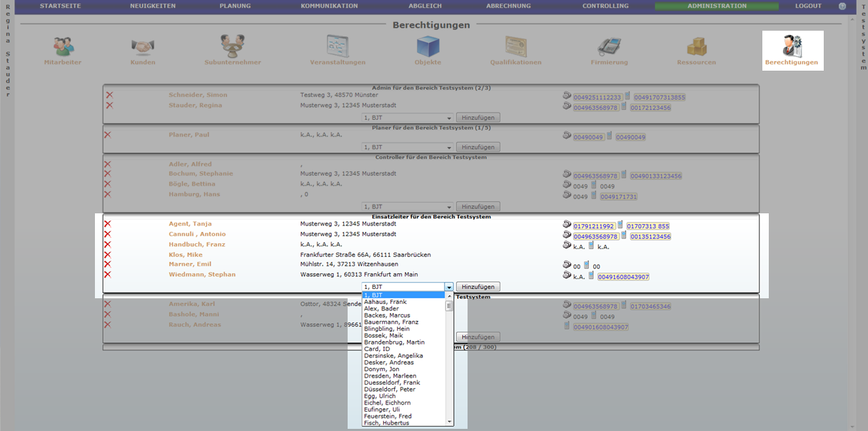Open the Objekte cube icon

coord(428,46)
